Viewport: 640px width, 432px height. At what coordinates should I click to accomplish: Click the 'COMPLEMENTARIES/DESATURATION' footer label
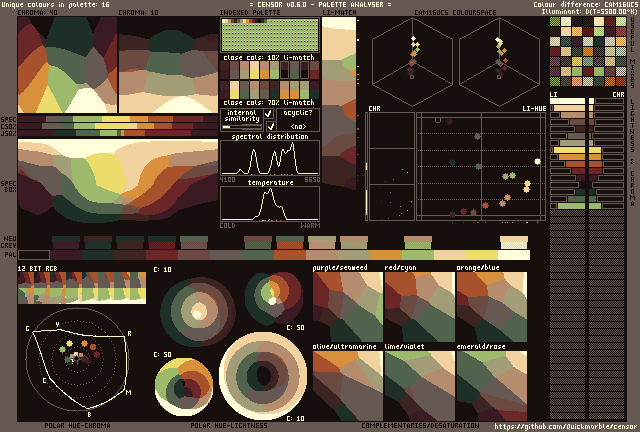[420, 425]
